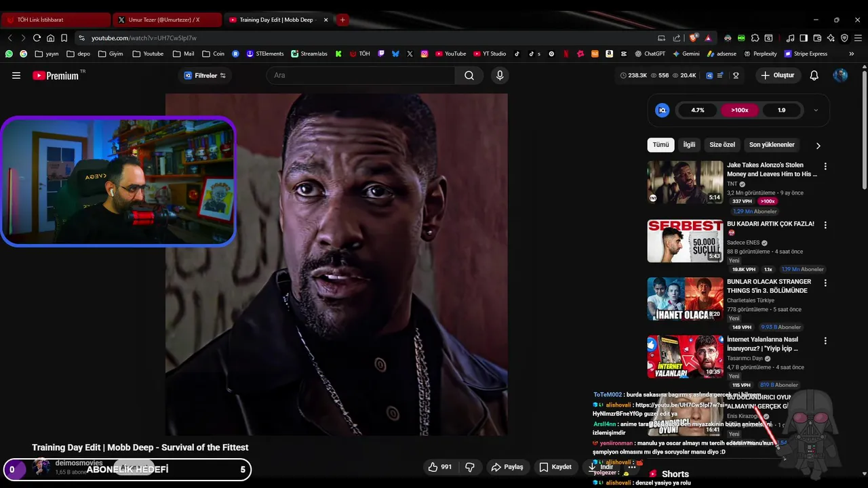
Task: Open Brave Rewards triangle icon
Action: point(708,38)
